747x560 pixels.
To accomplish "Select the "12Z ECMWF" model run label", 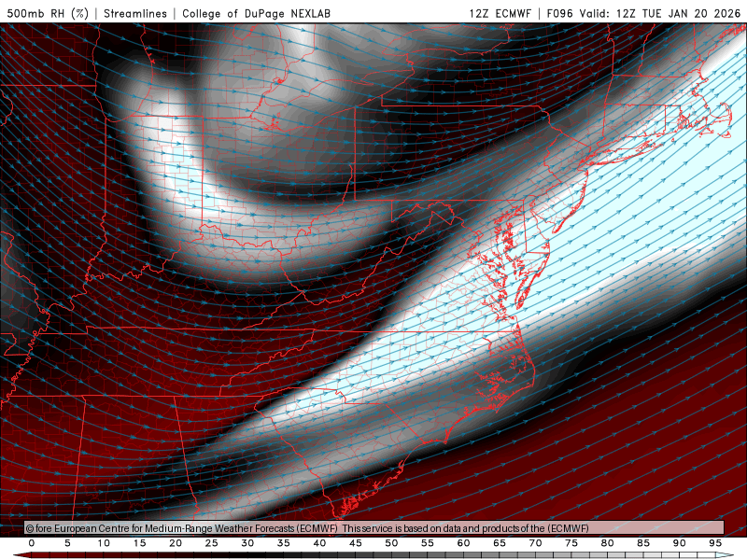I will pyautogui.click(x=500, y=13).
